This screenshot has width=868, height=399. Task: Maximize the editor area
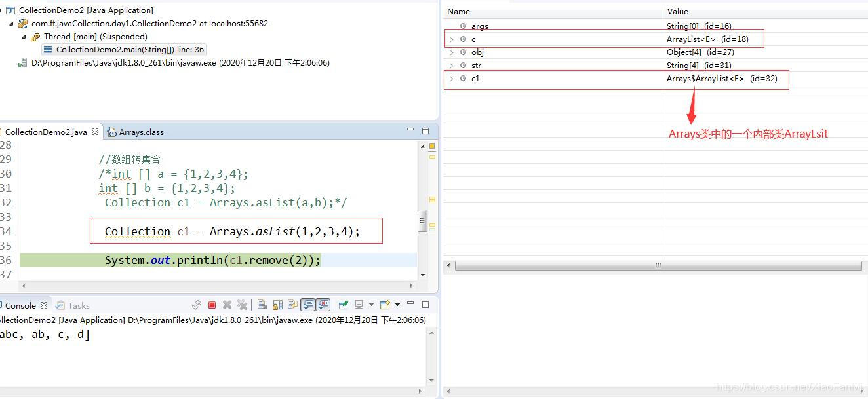pos(425,131)
